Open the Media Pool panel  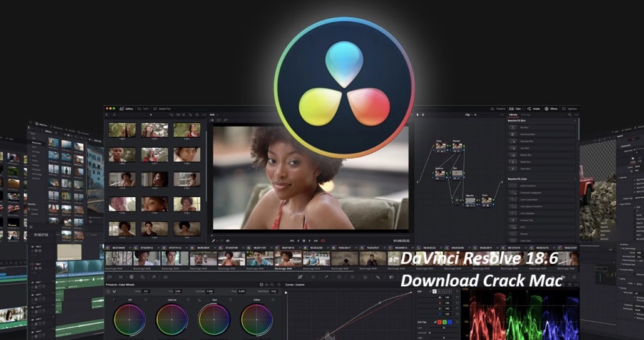162,108
